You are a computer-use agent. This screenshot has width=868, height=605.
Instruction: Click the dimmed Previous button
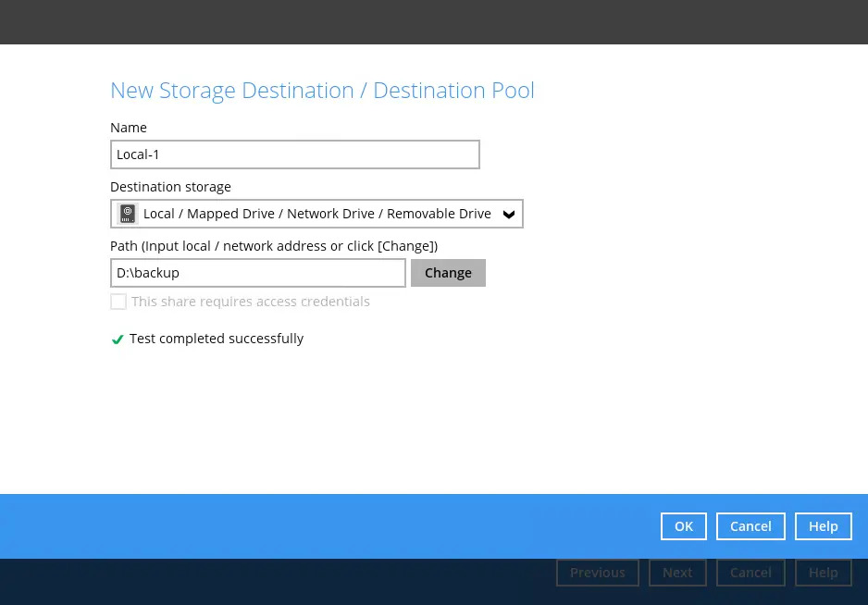597,573
